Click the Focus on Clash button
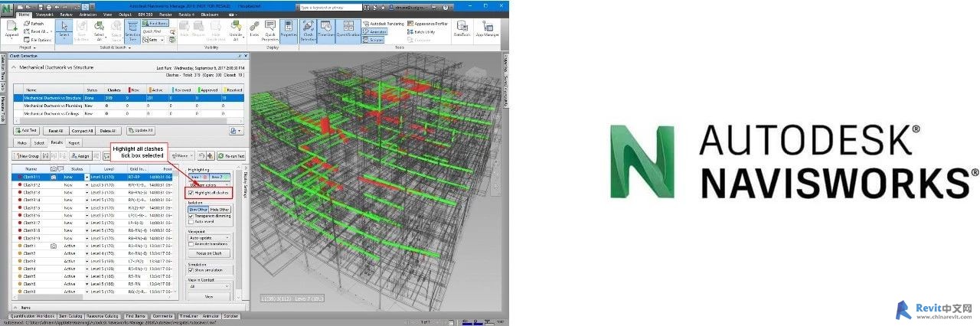980x326 pixels. [x=209, y=253]
